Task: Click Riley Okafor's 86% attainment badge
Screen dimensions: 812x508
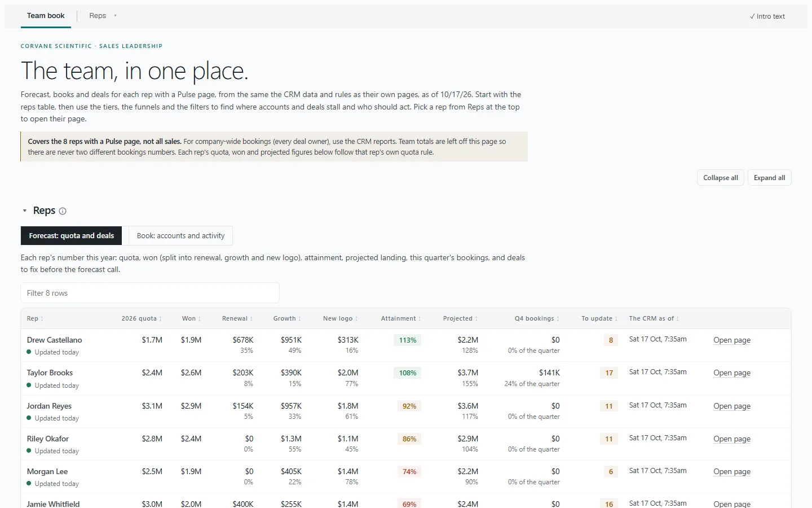Action: coord(409,439)
